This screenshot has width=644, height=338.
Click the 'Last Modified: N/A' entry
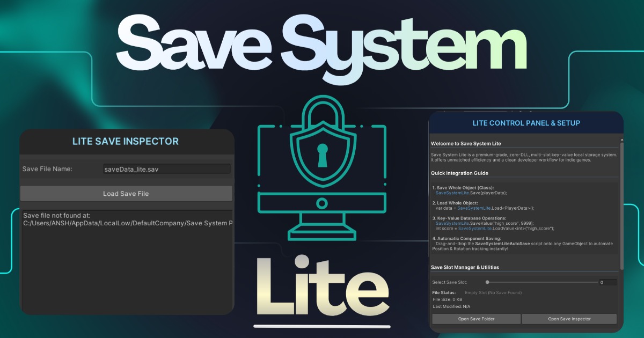pyautogui.click(x=451, y=306)
